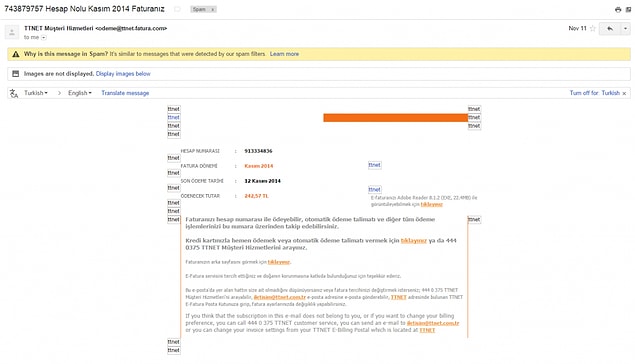The height and width of the screenshot is (364, 635).
Task: Star the Nov 11 message
Action: [x=592, y=28]
